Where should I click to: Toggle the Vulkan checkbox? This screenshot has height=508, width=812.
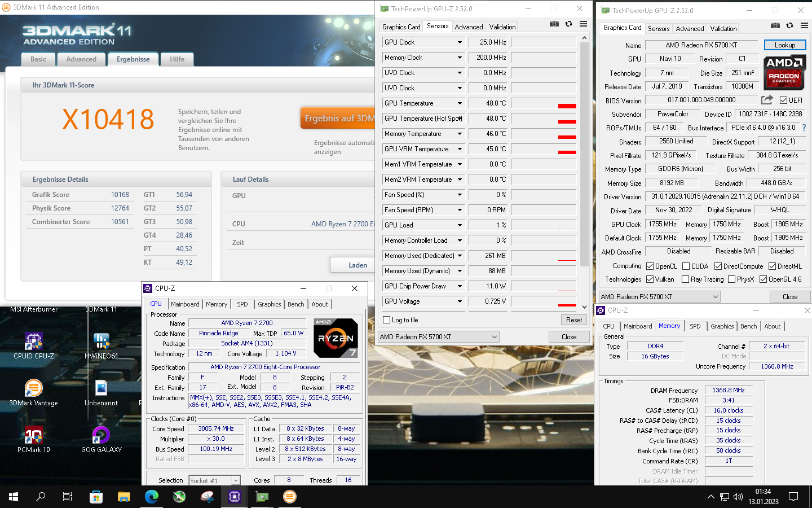(650, 279)
